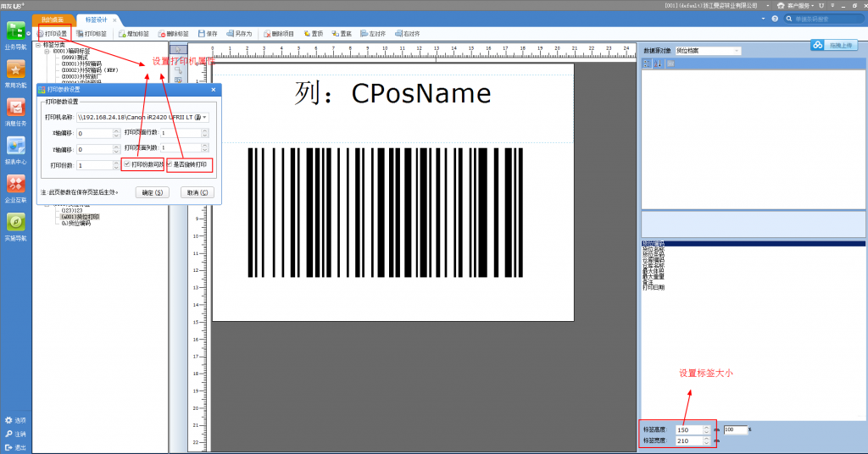The image size is (868, 454).
Task: Select the 标签设计 tab
Action: [97, 19]
